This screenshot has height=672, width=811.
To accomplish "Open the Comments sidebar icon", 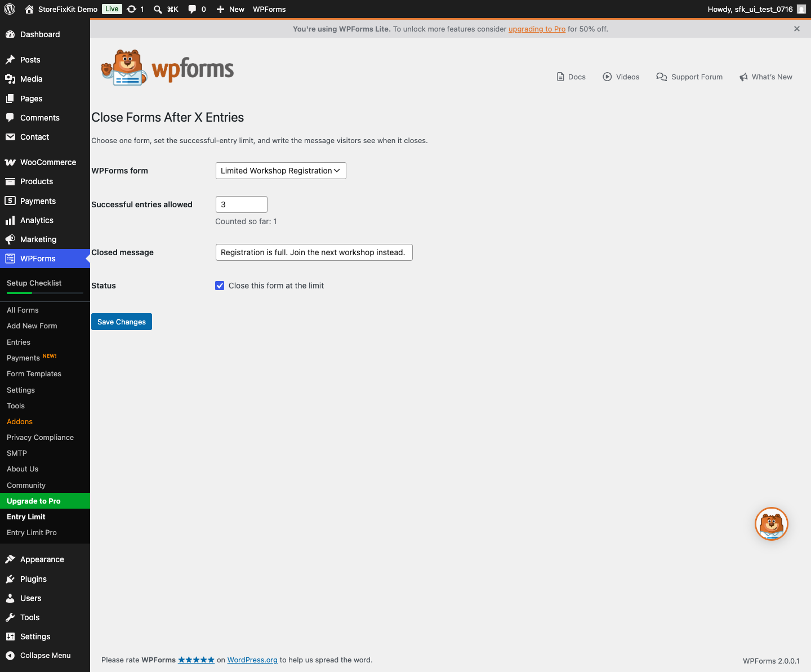I will 10,118.
